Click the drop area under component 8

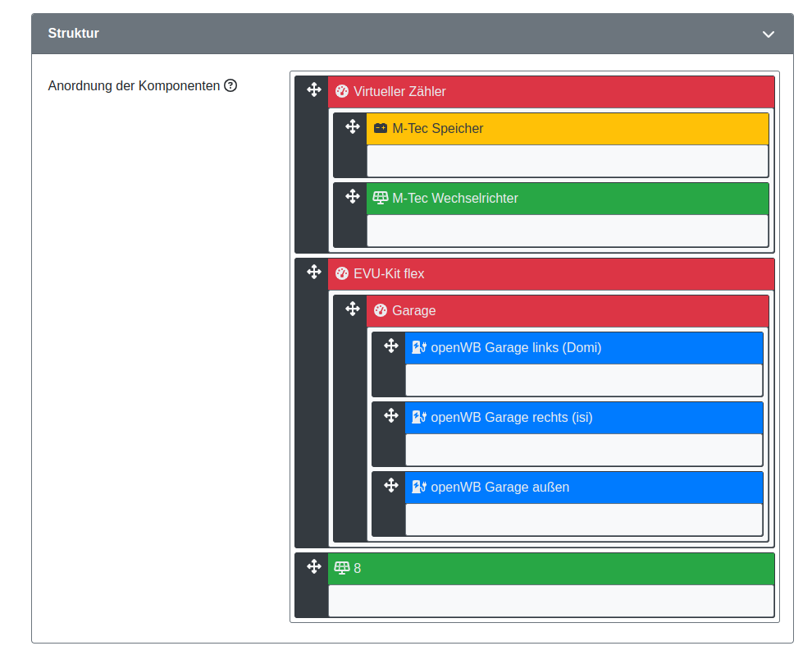tap(551, 601)
